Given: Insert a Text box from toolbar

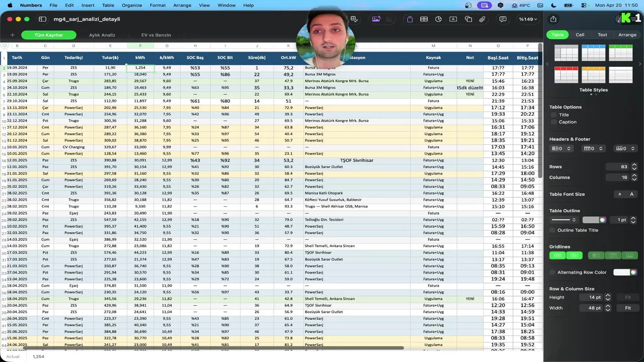Looking at the screenshot, I should [453, 19].
